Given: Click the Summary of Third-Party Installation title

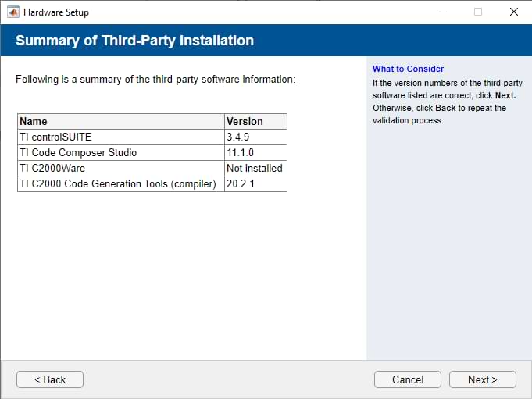Looking at the screenshot, I should pyautogui.click(x=134, y=41).
